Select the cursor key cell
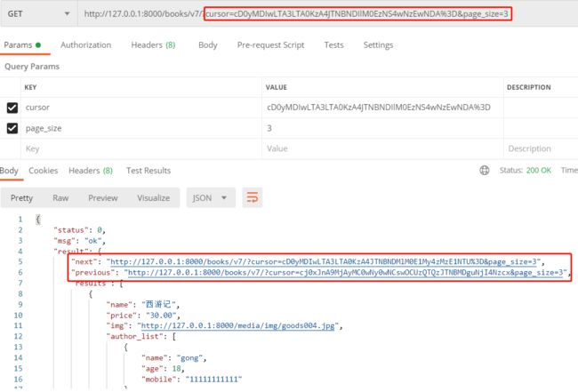The image size is (578, 392). coord(141,108)
